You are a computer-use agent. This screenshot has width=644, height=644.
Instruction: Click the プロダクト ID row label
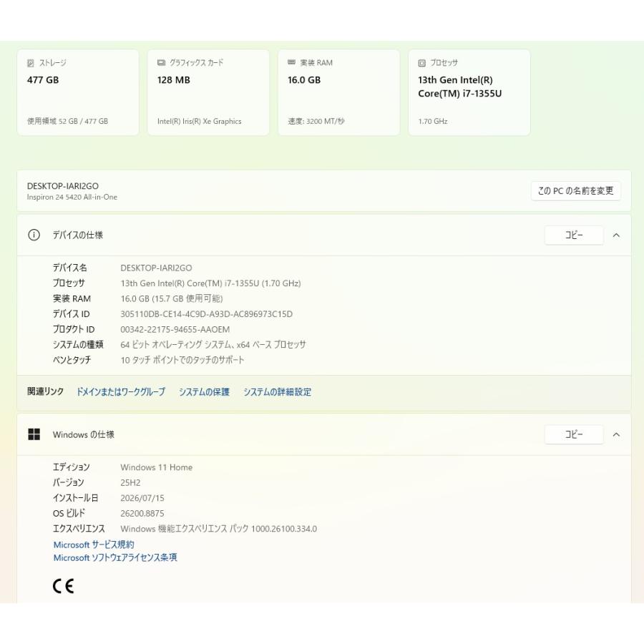pyautogui.click(x=74, y=329)
